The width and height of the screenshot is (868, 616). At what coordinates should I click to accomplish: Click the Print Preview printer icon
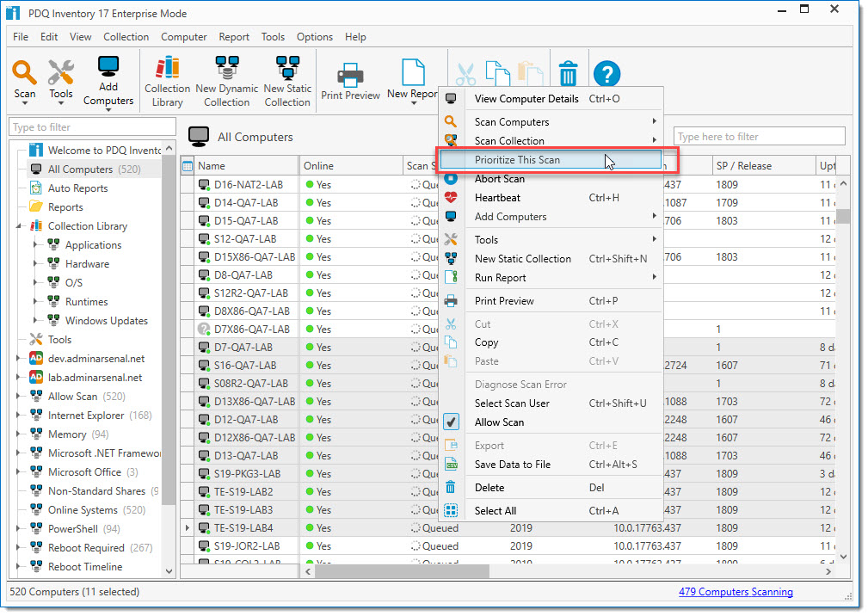point(350,75)
